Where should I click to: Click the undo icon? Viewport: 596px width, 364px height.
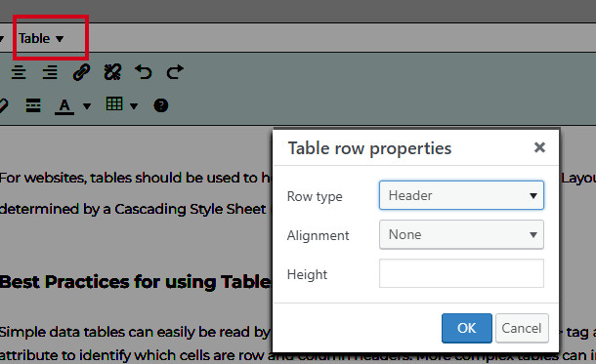point(144,72)
